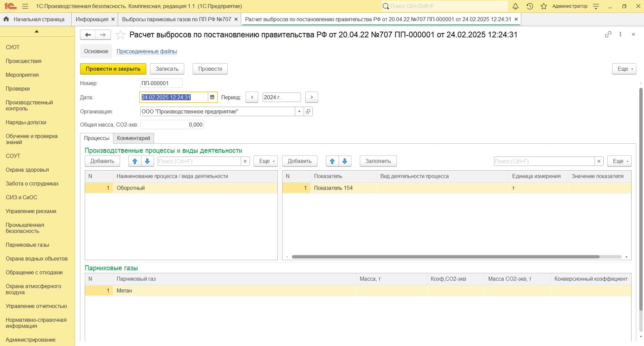Open favorites star in title bar

pyautogui.click(x=544, y=6)
